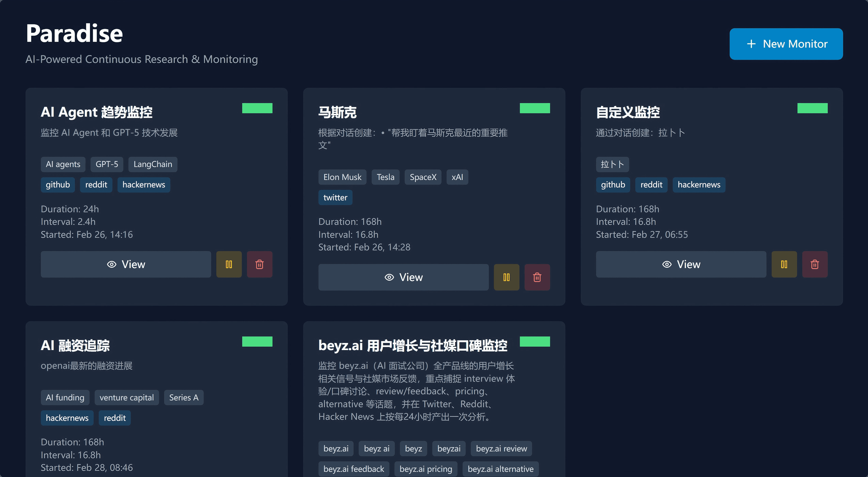The height and width of the screenshot is (477, 868).
Task: Select the hackernews tag on AI 融资追踪 card
Action: coord(67,418)
